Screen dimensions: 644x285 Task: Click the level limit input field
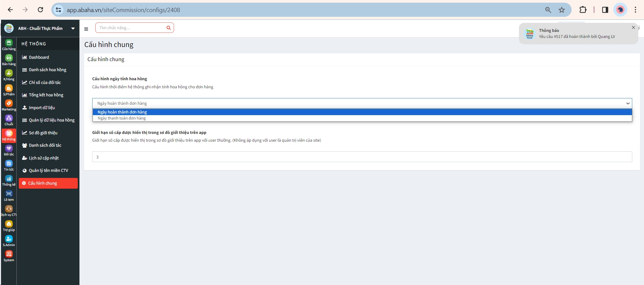click(362, 157)
